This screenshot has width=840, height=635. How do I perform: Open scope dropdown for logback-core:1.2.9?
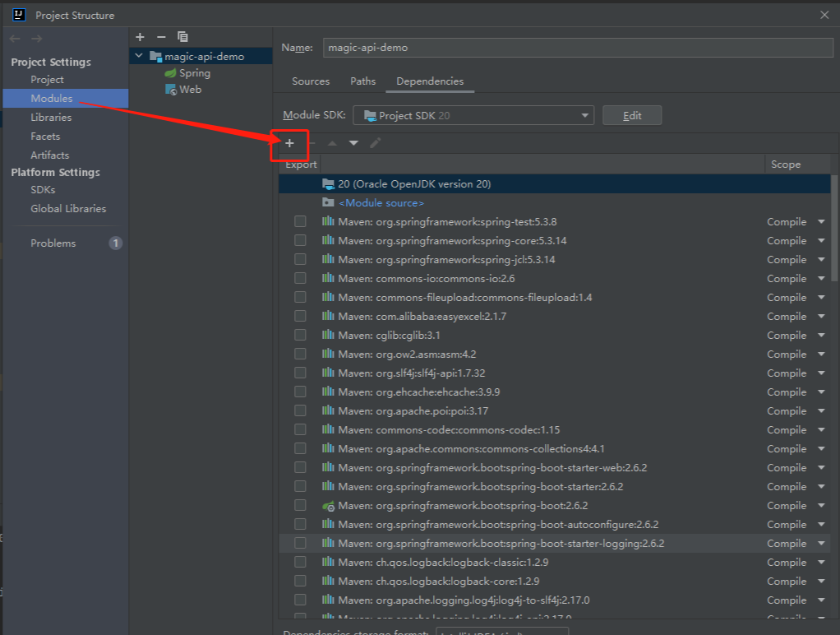821,582
